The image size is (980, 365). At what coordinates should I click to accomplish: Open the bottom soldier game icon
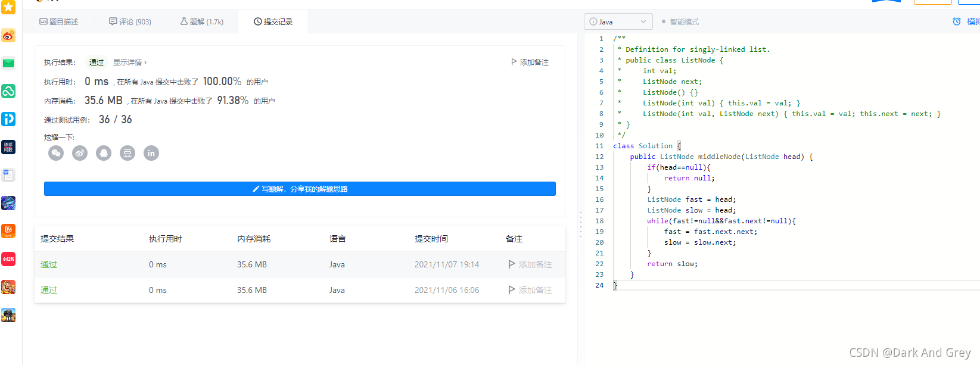pos(8,315)
